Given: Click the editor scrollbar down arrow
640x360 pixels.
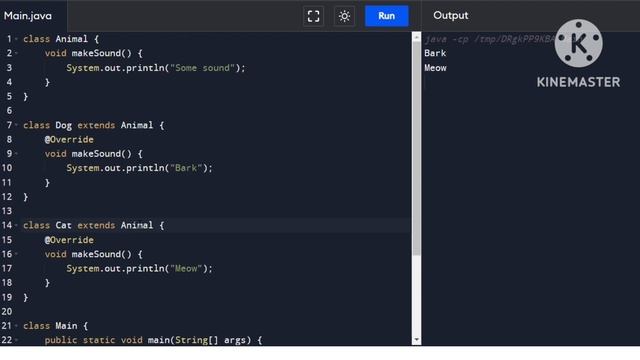Looking at the screenshot, I should (416, 340).
